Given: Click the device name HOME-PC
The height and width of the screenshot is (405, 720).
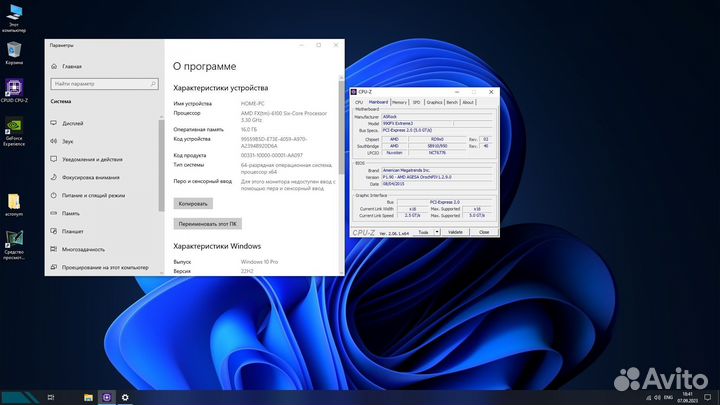Looking at the screenshot, I should point(253,104).
